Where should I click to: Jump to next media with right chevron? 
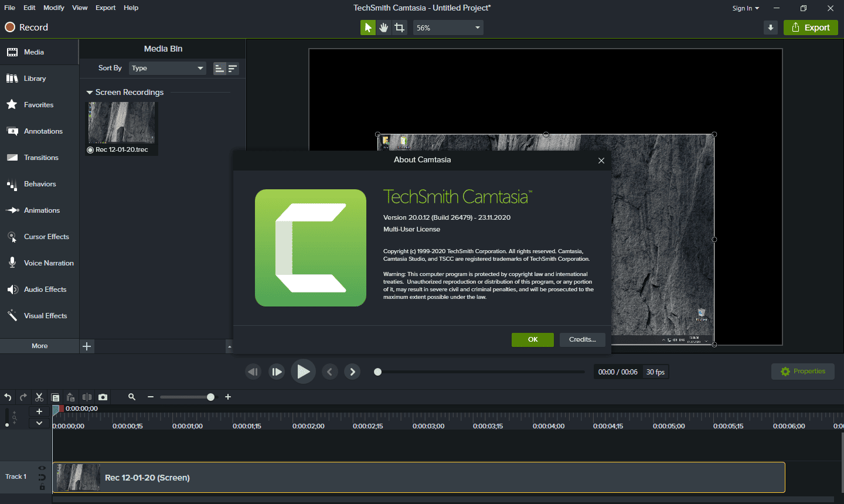coord(352,372)
